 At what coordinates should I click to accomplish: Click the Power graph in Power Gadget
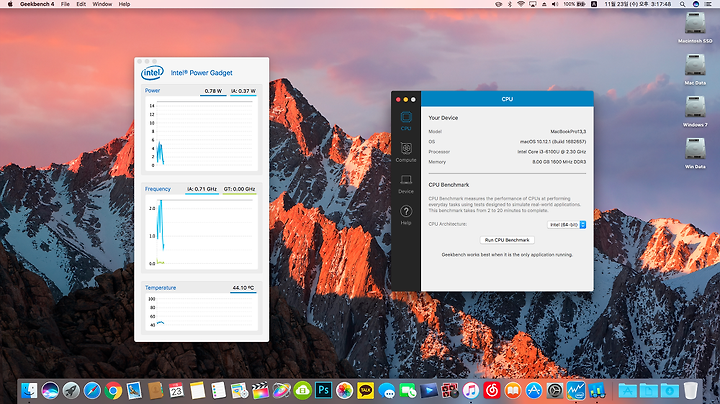(201, 134)
